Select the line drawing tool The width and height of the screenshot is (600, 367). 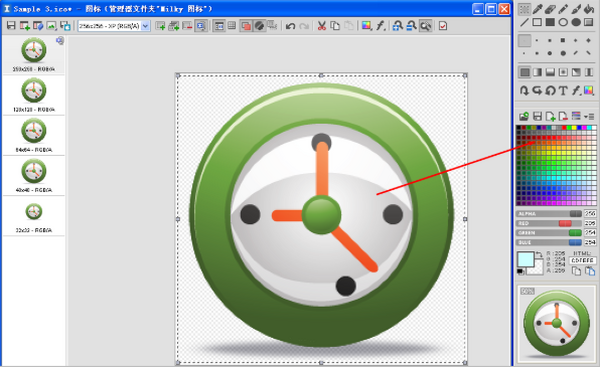click(x=524, y=22)
